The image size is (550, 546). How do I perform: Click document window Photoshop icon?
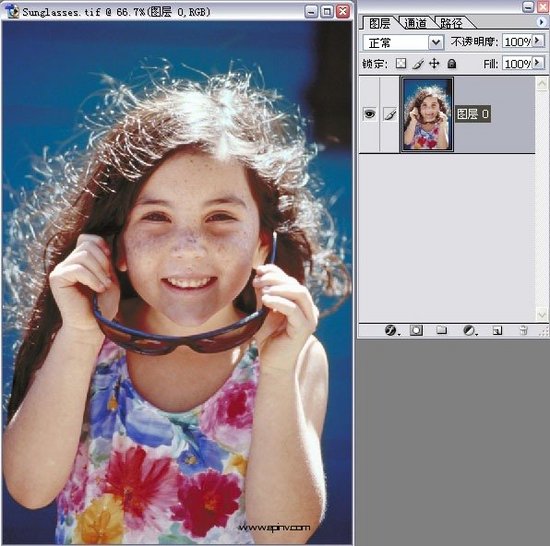coord(12,11)
